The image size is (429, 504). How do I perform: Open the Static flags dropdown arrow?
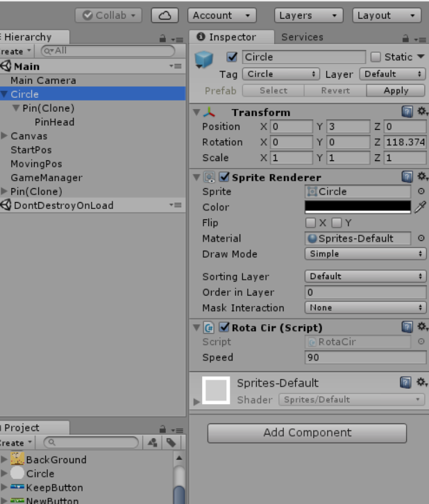[421, 56]
